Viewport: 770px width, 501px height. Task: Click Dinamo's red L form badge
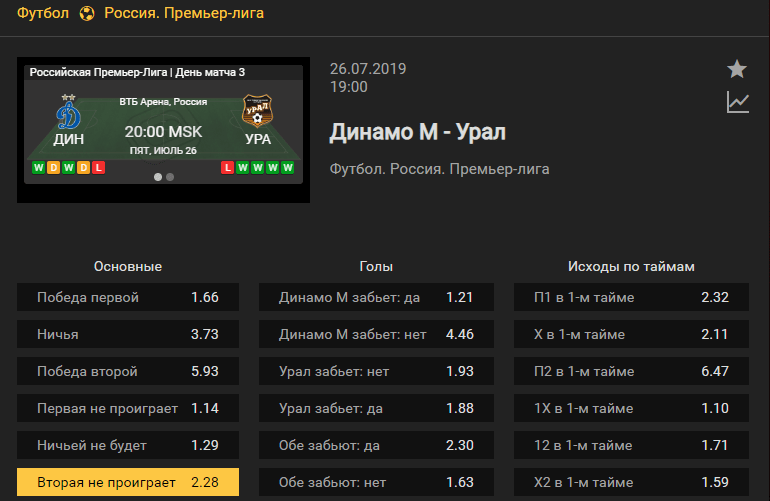(99, 167)
